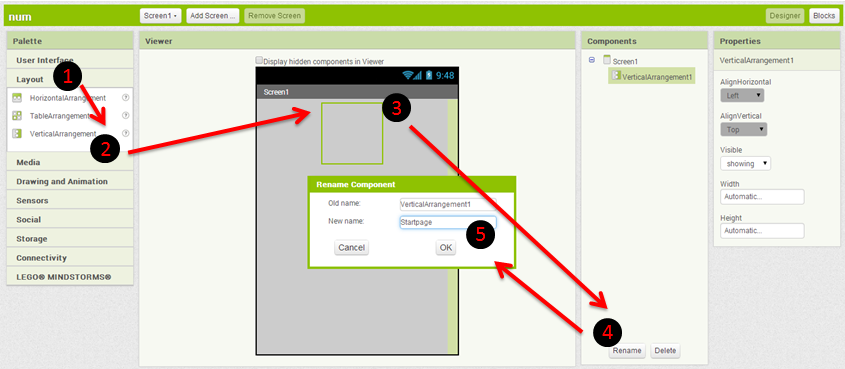This screenshot has height=369, width=845.
Task: Expand the User Interface palette section
Action: point(70,60)
